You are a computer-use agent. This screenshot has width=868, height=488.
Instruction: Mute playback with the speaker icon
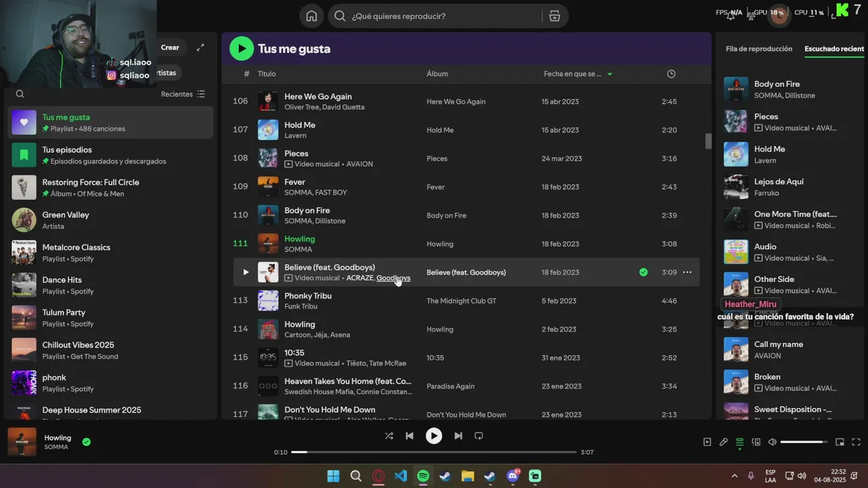click(772, 442)
